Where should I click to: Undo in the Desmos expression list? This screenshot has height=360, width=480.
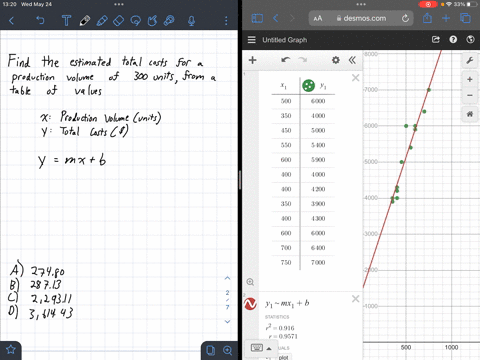(285, 60)
